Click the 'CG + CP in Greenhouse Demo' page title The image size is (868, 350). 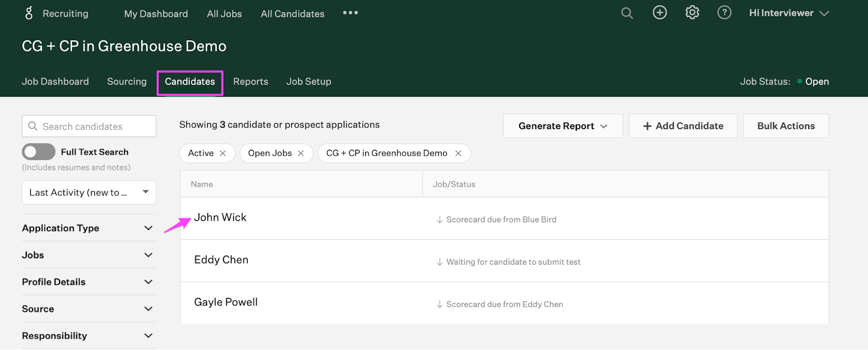point(124,46)
